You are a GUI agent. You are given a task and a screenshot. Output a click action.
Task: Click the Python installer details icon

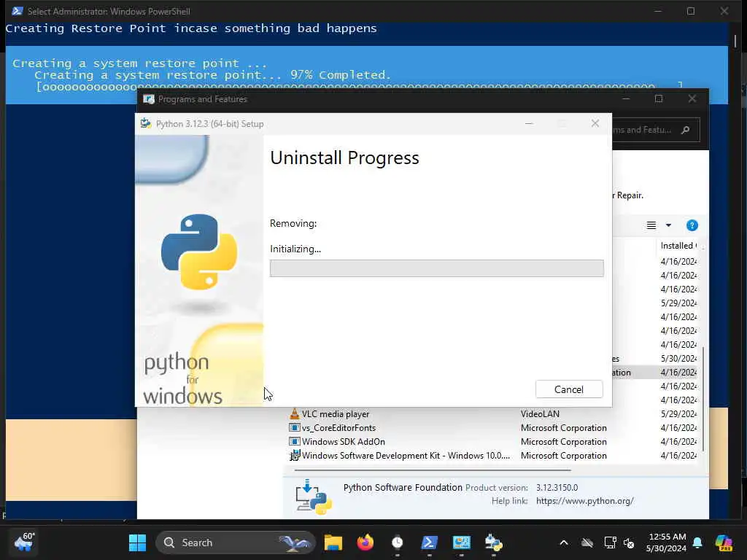pyautogui.click(x=313, y=497)
